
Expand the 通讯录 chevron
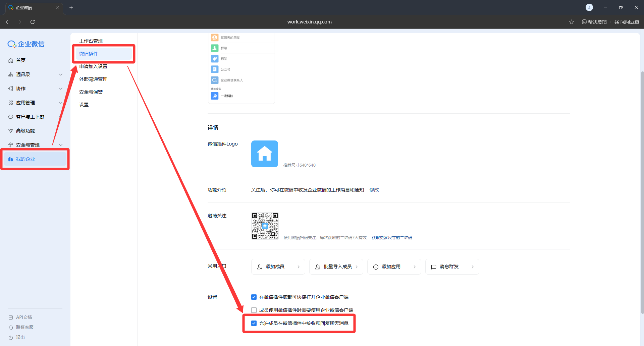61,74
